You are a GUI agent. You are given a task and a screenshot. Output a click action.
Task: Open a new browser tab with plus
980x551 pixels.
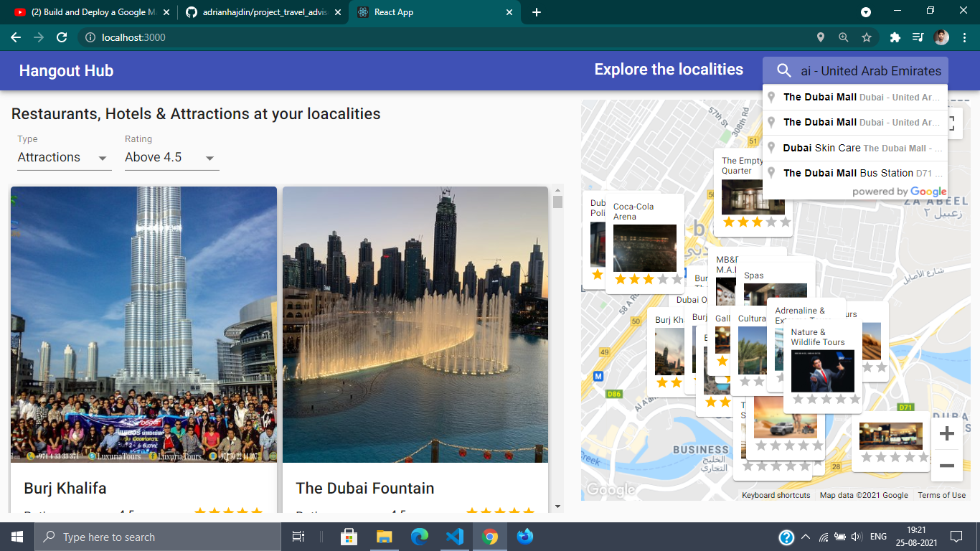click(x=537, y=12)
